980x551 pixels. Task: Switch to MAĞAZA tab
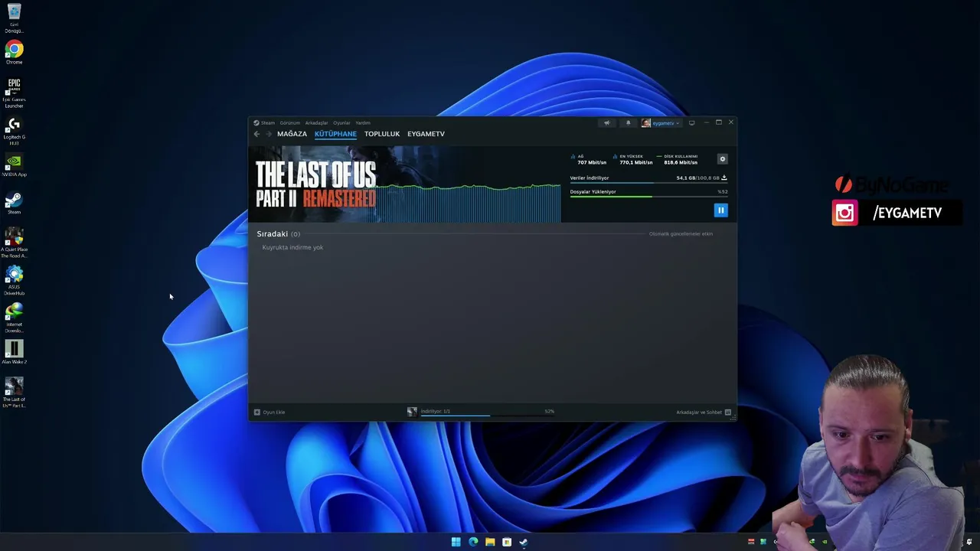pyautogui.click(x=292, y=134)
